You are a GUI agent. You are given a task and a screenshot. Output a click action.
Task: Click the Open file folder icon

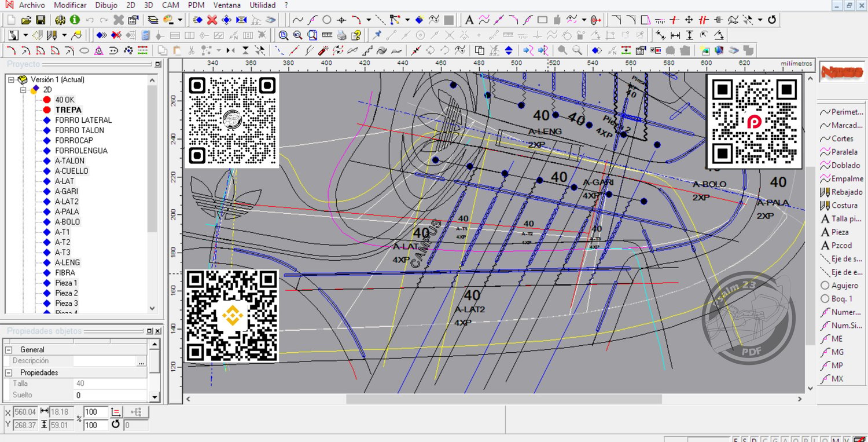click(x=26, y=20)
